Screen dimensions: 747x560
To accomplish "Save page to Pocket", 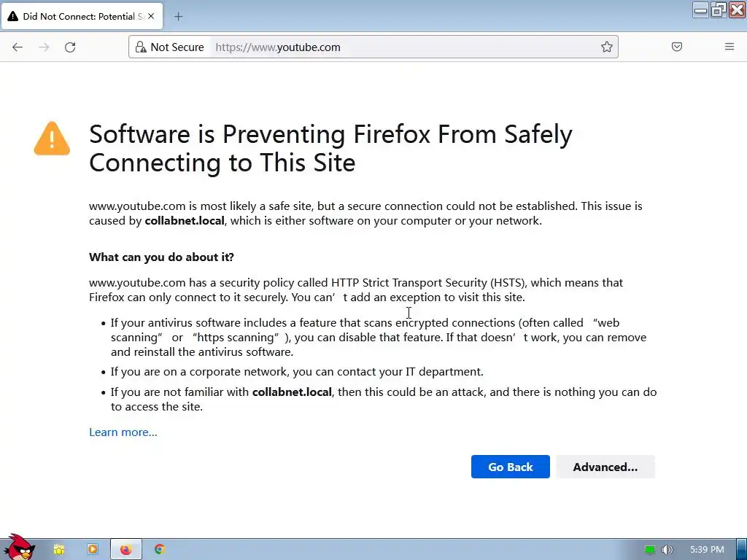I will click(x=676, y=47).
